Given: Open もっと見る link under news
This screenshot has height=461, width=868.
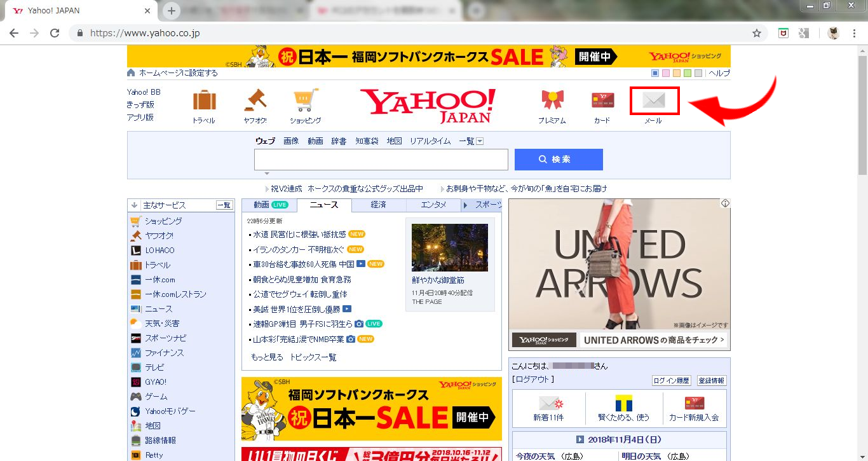Looking at the screenshot, I should pos(268,357).
